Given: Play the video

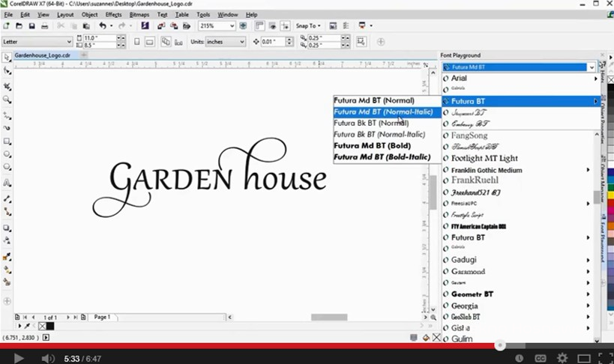Looking at the screenshot, I should [19, 358].
